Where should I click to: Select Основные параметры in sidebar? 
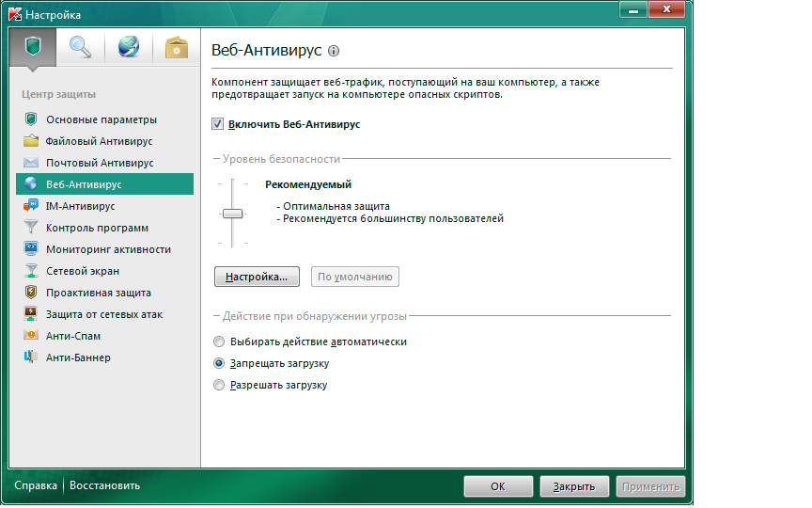[104, 119]
